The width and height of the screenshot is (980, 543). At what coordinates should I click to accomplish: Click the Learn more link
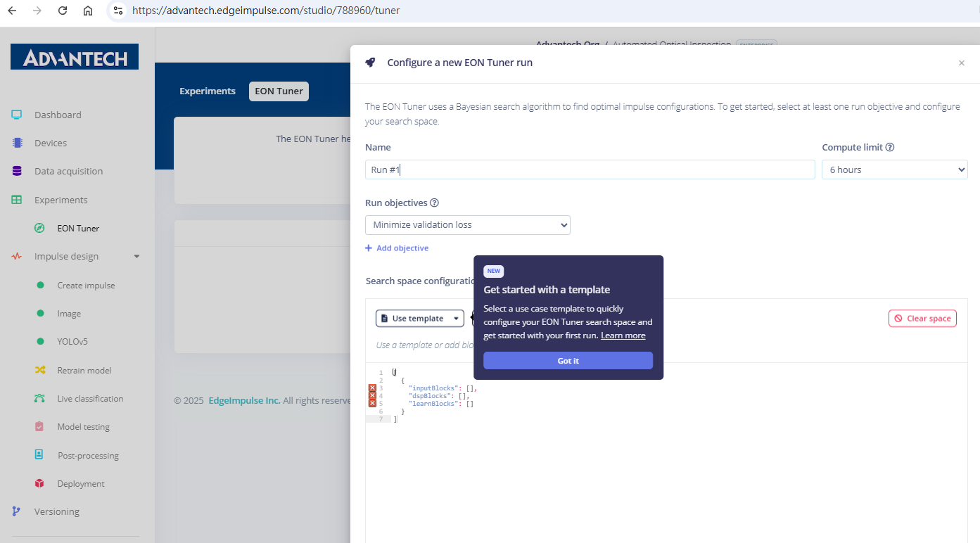[623, 336]
